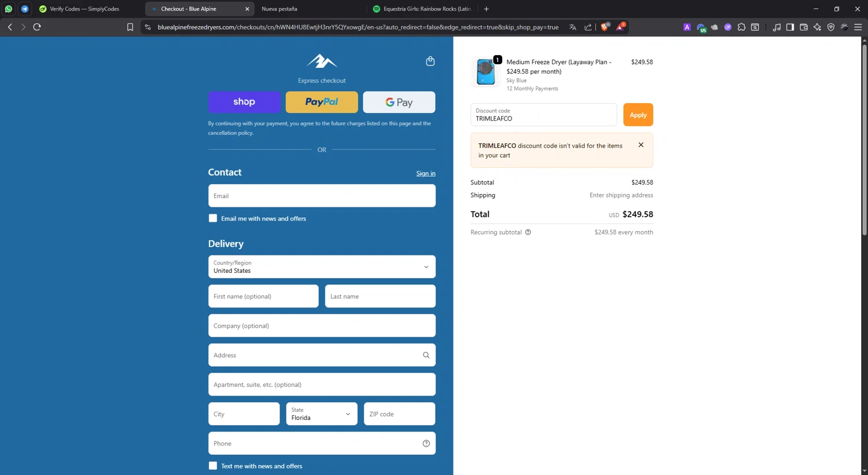This screenshot has height=475, width=868.
Task: Click the share page icon
Action: [588, 27]
